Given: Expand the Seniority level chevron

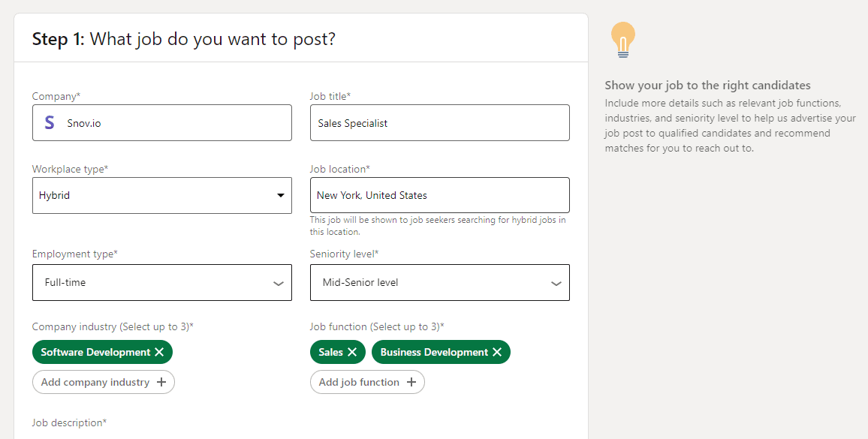Looking at the screenshot, I should pyautogui.click(x=556, y=284).
